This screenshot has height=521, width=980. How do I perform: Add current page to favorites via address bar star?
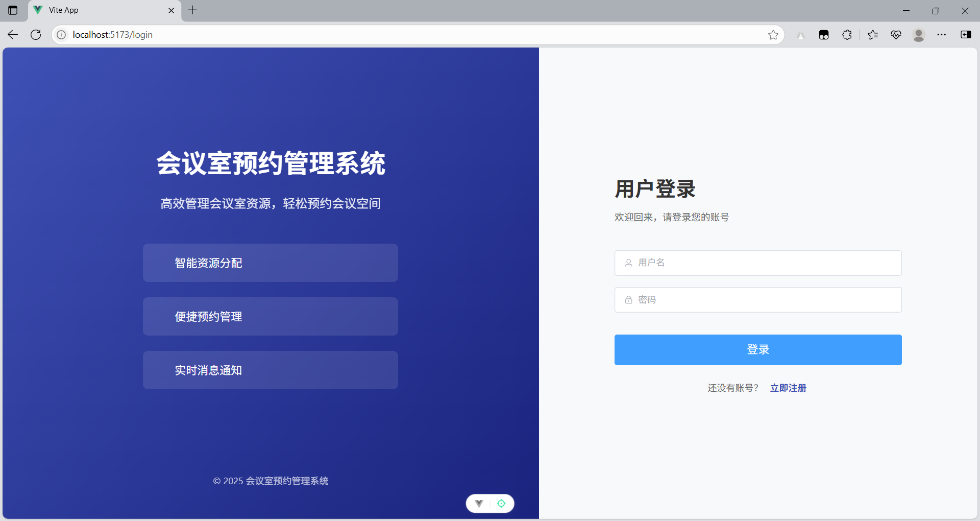click(773, 35)
